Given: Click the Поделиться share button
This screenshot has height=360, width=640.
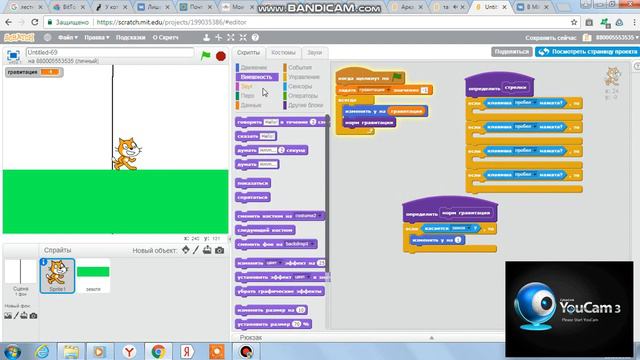Looking at the screenshot, I should coord(512,52).
